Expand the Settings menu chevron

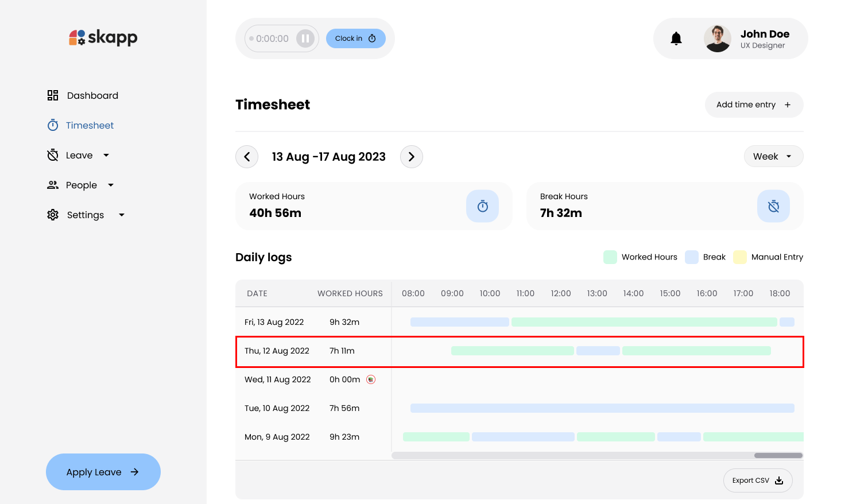point(121,215)
